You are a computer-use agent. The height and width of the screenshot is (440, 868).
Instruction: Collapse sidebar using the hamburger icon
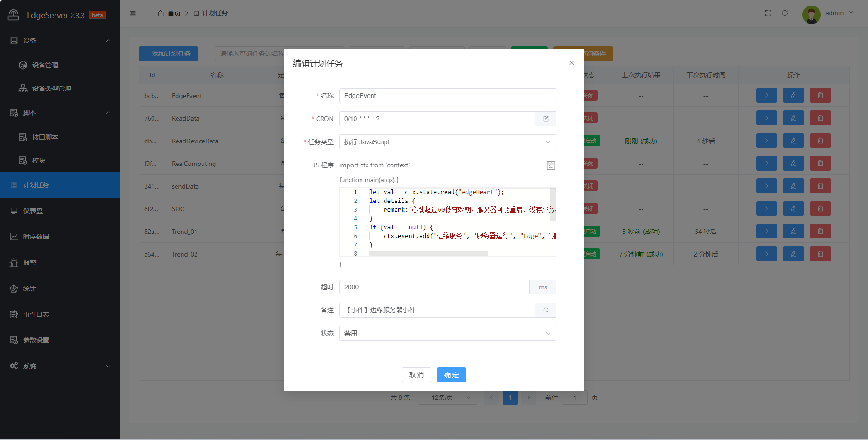(133, 13)
